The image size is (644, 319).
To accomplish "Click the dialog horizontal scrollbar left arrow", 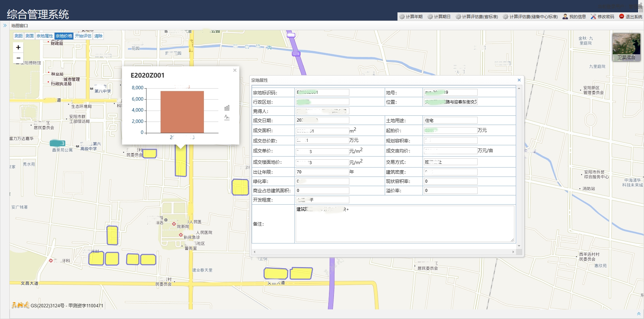I will tap(254, 252).
